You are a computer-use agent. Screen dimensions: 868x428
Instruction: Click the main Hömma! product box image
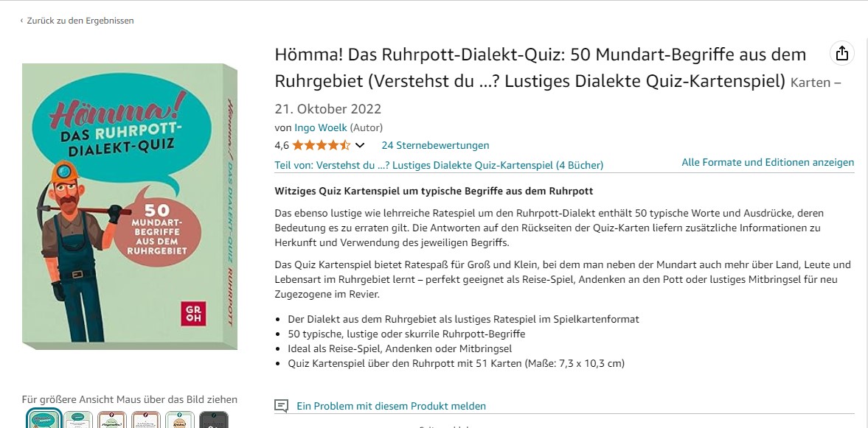click(130, 206)
